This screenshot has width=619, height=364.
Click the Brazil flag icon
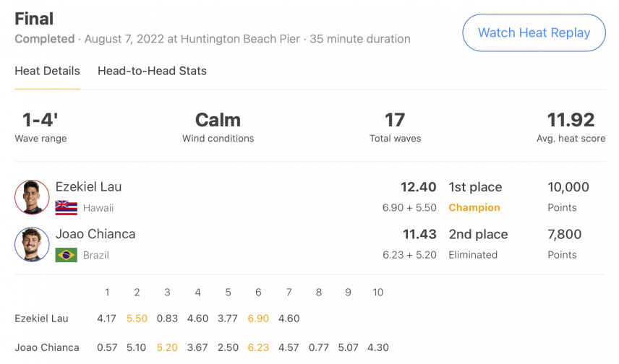click(66, 255)
